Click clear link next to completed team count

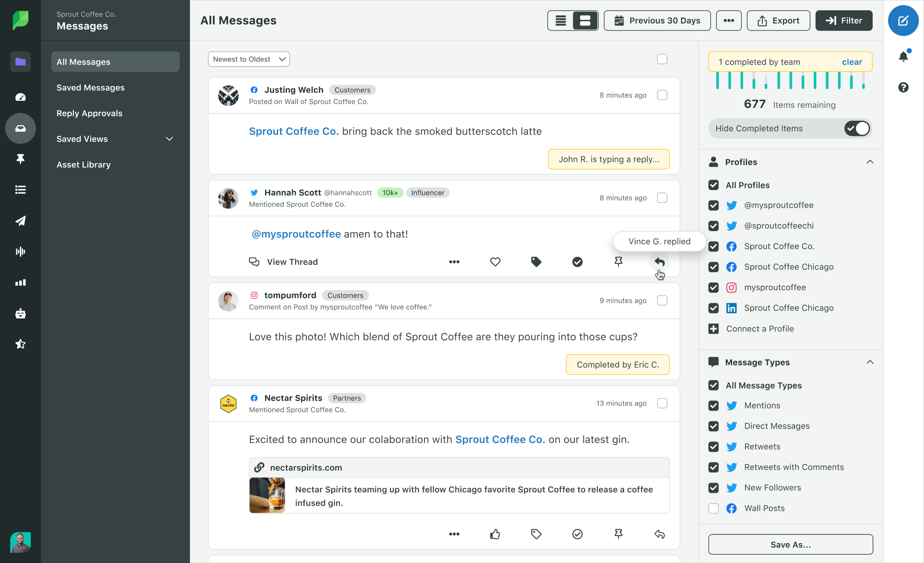852,62
